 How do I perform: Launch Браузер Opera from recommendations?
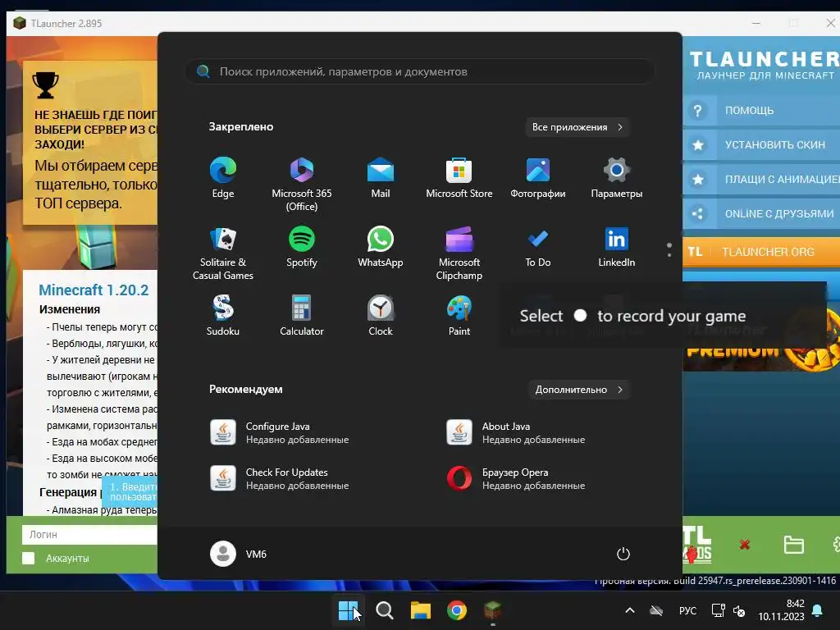tap(516, 478)
